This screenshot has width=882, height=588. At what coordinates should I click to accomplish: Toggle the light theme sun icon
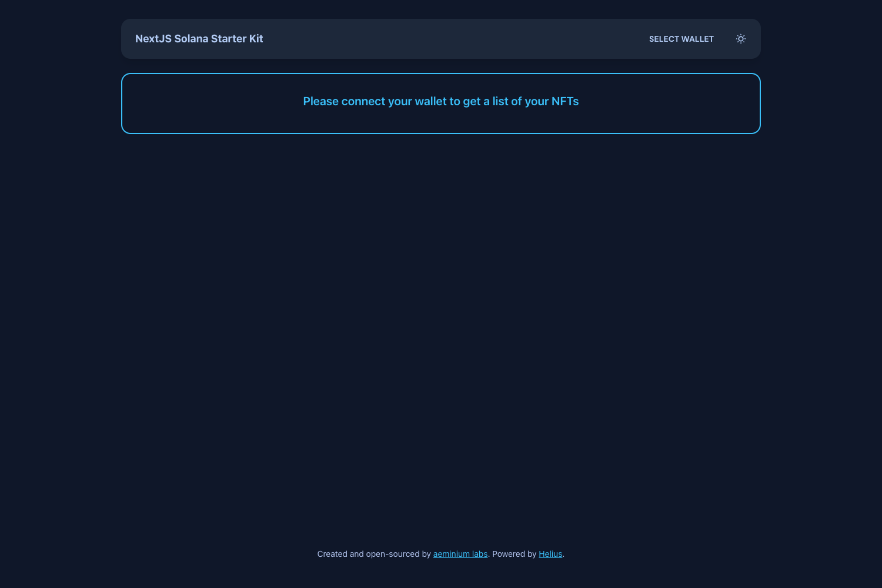click(740, 39)
